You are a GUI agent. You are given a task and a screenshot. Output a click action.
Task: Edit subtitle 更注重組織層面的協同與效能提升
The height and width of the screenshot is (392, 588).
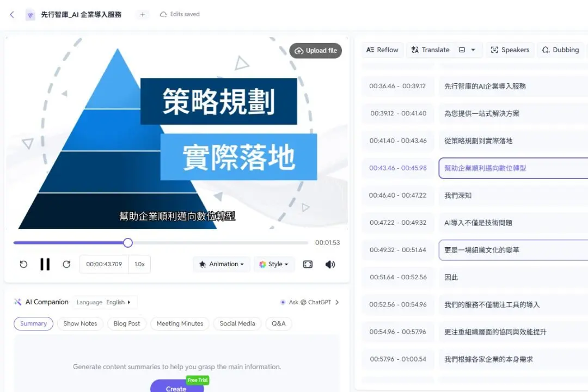513,332
